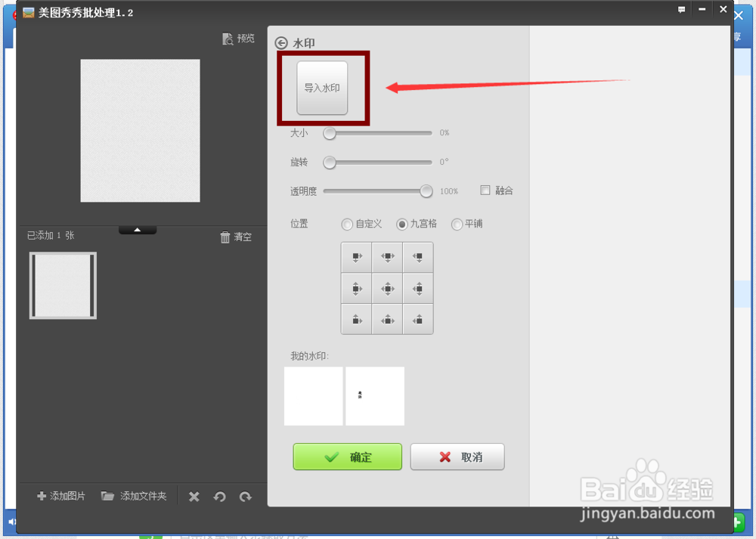Place watermark at bottom-left grid cell
Viewport: 756px width, 539px height.
pyautogui.click(x=356, y=319)
